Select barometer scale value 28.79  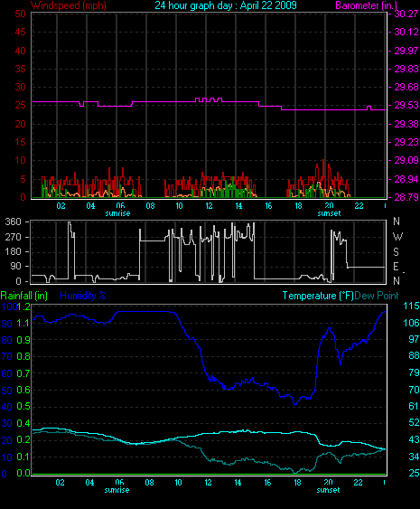pos(406,197)
